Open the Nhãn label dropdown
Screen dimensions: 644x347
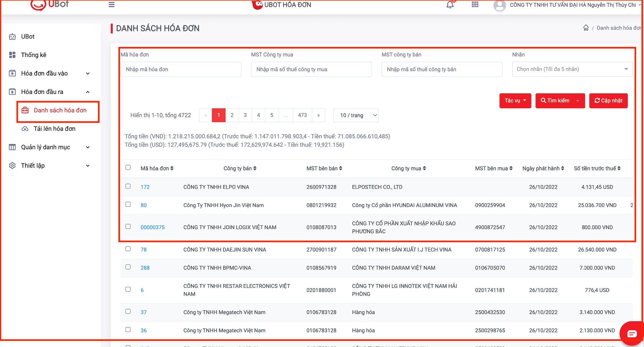click(x=572, y=69)
